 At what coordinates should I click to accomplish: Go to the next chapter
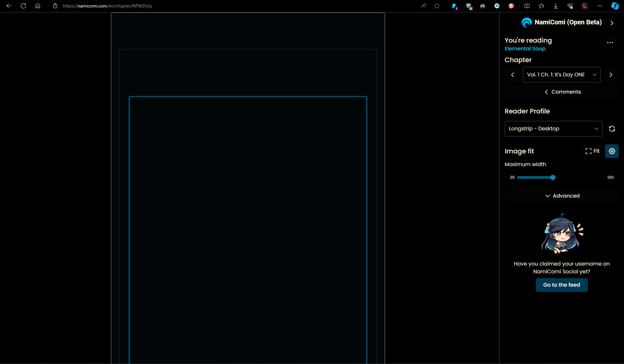[x=611, y=75]
